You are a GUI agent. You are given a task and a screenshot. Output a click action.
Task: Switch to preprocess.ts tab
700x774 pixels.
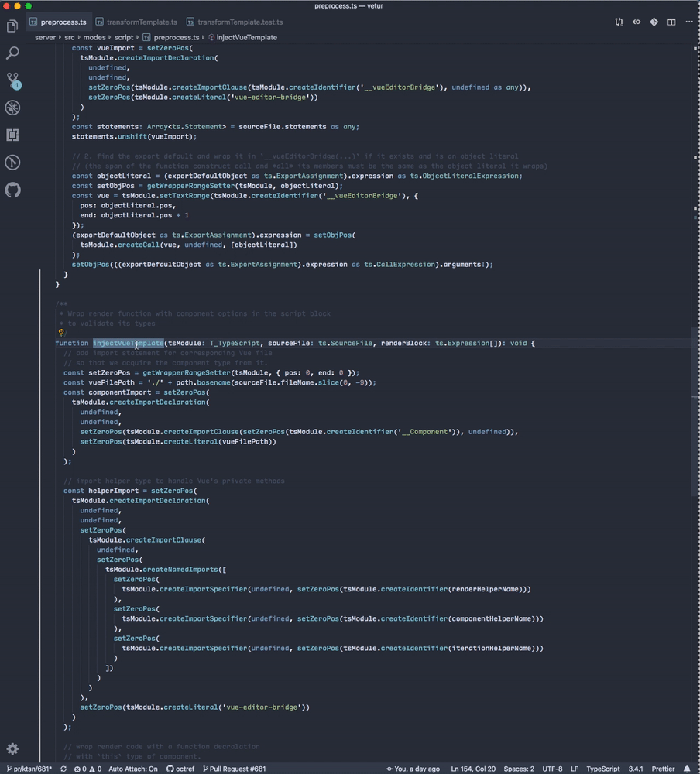[58, 22]
